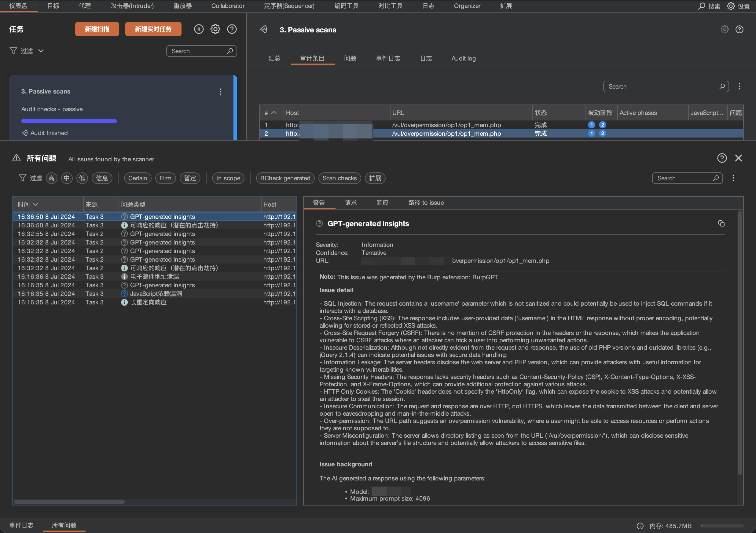The height and width of the screenshot is (533, 756).
Task: Click audit icon next to 3. Passive scans title
Action: (x=264, y=30)
